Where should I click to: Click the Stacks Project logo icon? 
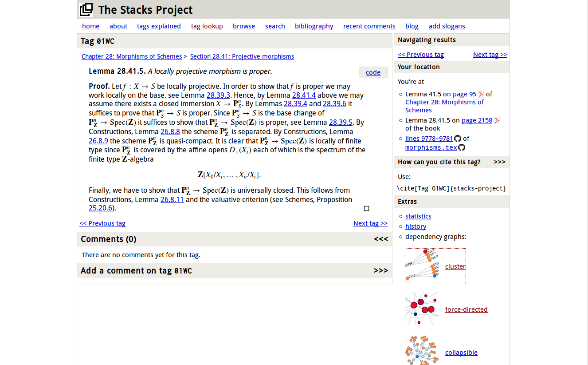(86, 10)
